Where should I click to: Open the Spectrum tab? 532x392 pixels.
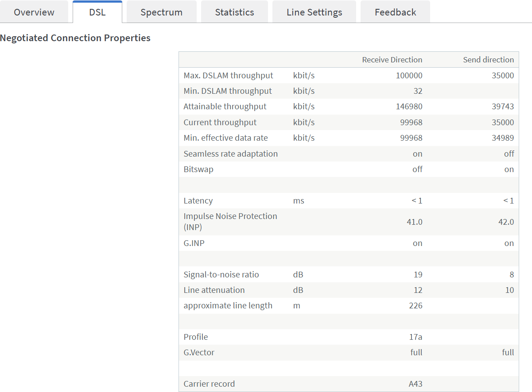pyautogui.click(x=161, y=12)
